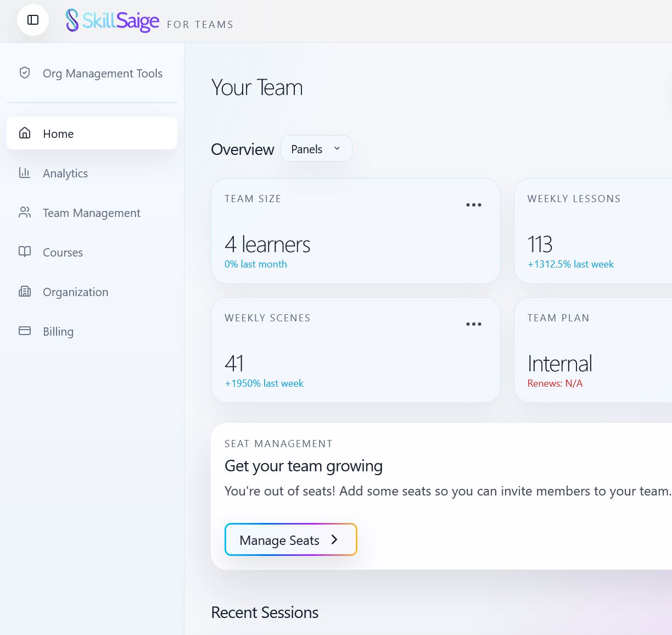
Task: Open the Weekly Scenes card options menu
Action: pyautogui.click(x=473, y=324)
